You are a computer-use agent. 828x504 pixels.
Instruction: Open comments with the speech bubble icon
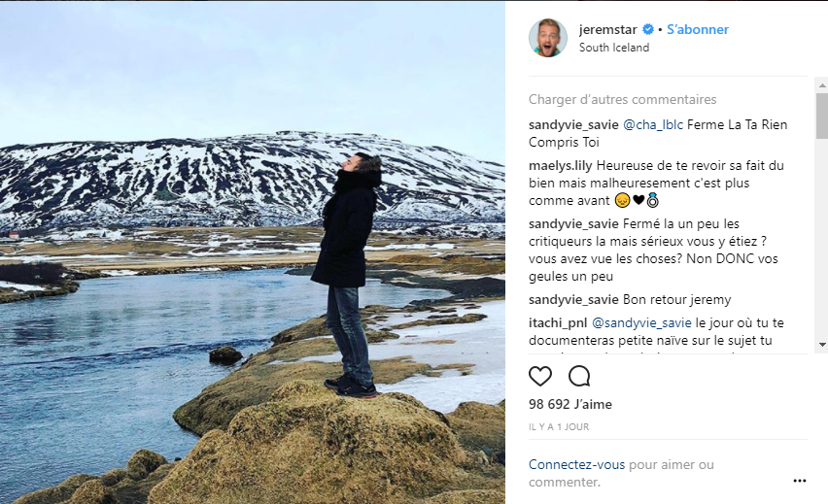(579, 376)
